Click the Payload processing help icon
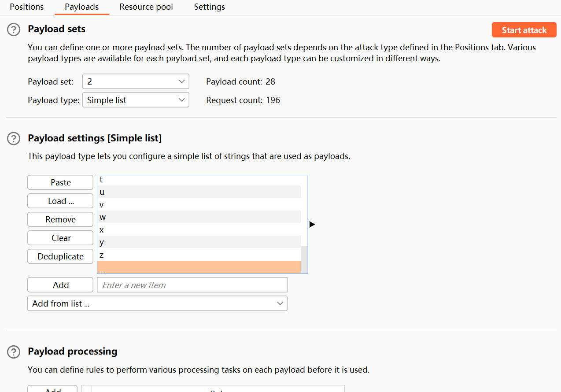The image size is (561, 392). [14, 352]
